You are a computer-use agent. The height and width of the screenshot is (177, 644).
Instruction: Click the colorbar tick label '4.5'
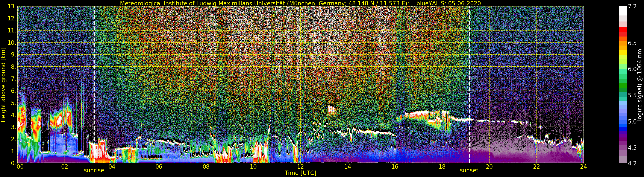click(632, 147)
